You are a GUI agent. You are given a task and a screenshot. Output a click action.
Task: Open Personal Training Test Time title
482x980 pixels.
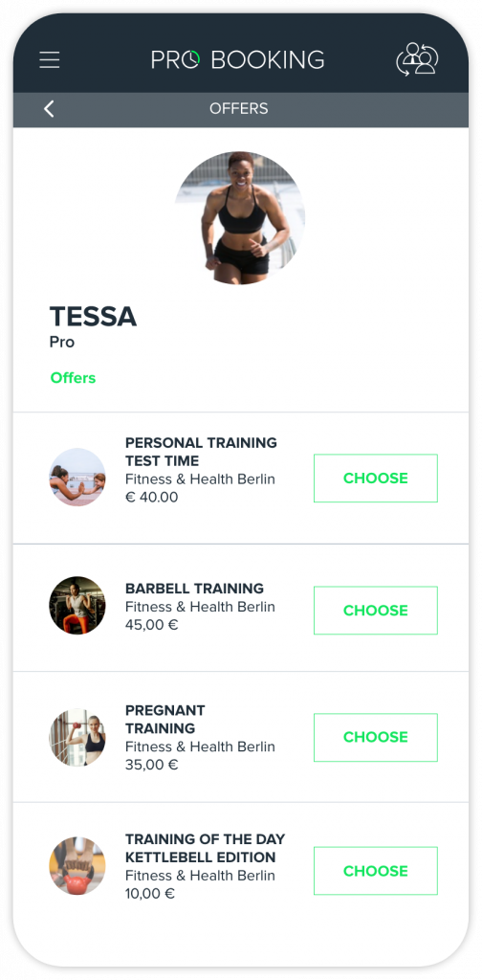coord(201,452)
